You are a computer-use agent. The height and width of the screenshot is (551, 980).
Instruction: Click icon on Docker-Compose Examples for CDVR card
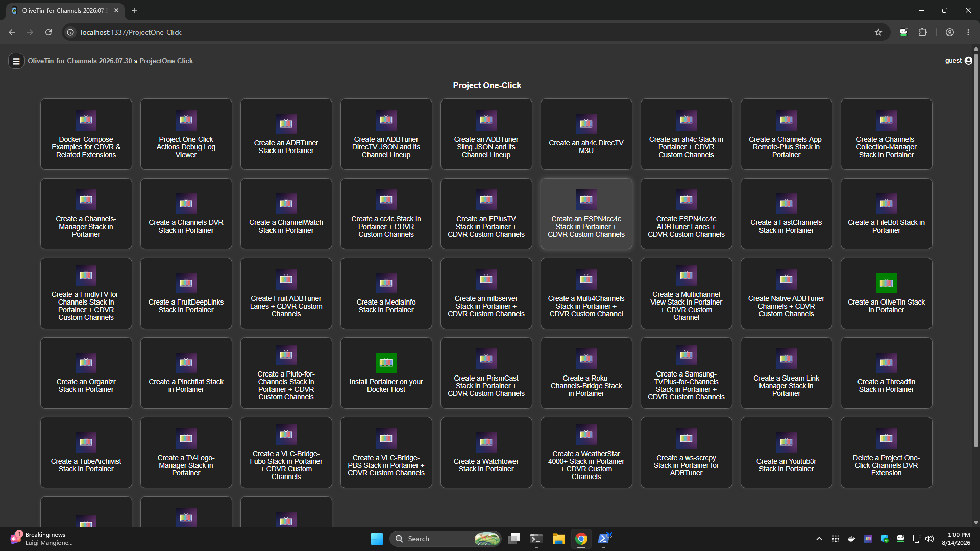click(x=86, y=120)
